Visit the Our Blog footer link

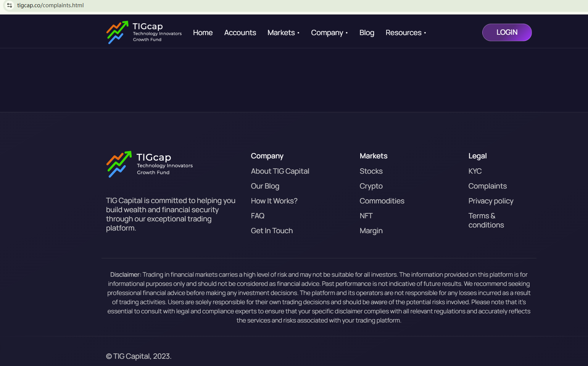tap(265, 186)
